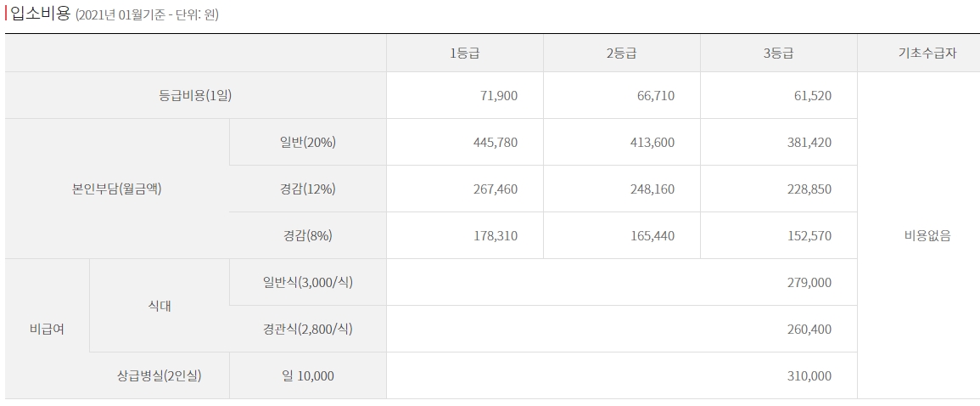Select the 1등급 column header
The width and height of the screenshot is (980, 406).
(x=464, y=54)
